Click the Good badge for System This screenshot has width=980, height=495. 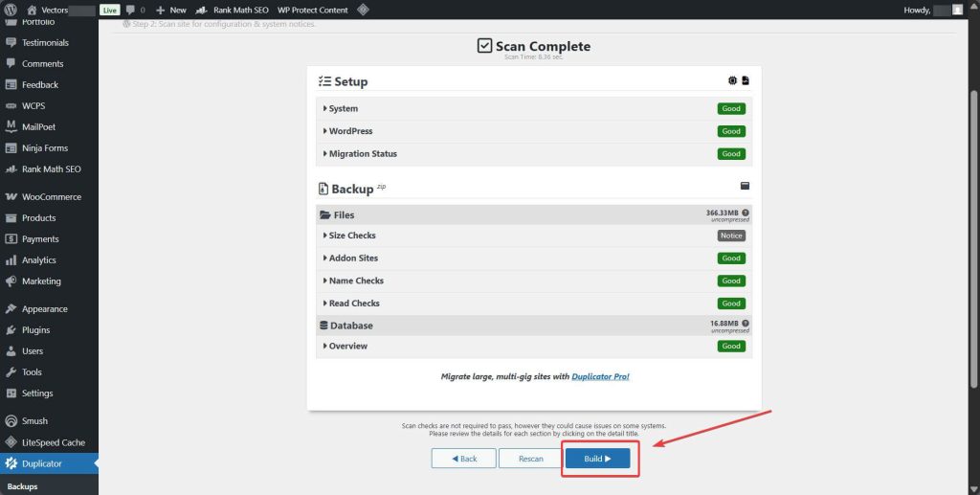click(x=731, y=109)
